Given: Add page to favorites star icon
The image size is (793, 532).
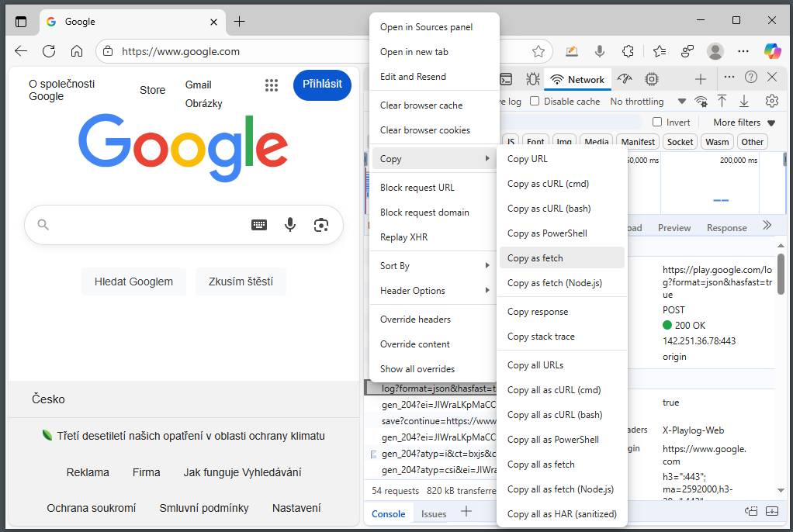Looking at the screenshot, I should click(538, 51).
